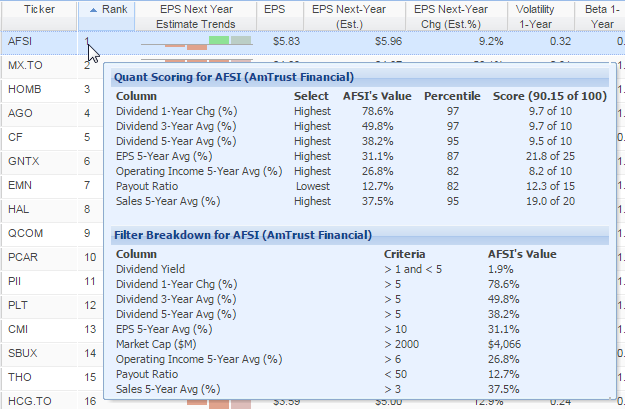Sort by the EPS column header
This screenshot has height=409, width=625.
click(x=279, y=16)
